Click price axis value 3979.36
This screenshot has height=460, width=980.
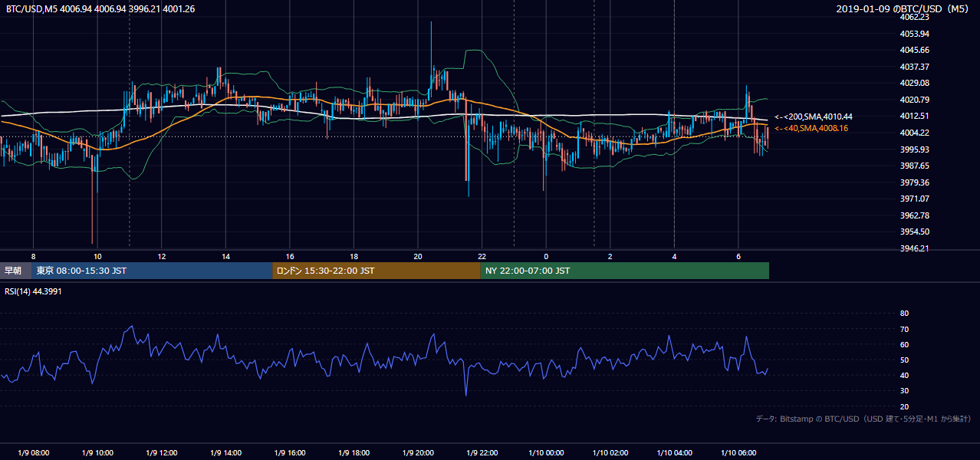[x=915, y=182]
